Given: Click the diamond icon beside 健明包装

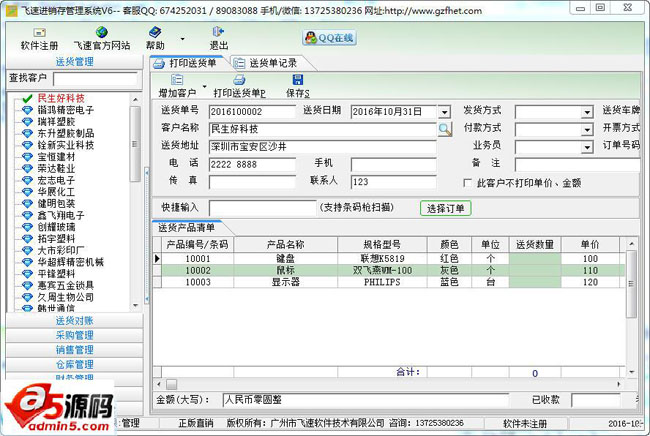Looking at the screenshot, I should coord(27,203).
